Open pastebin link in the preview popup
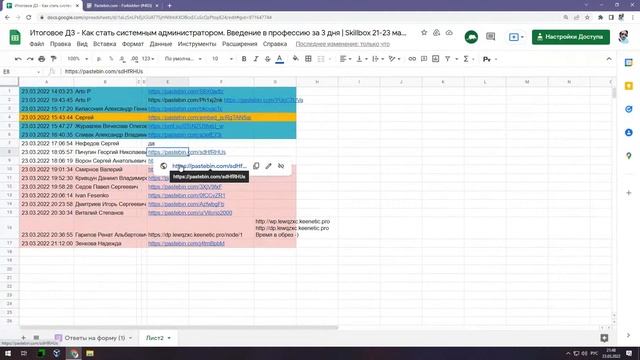 tap(209, 166)
